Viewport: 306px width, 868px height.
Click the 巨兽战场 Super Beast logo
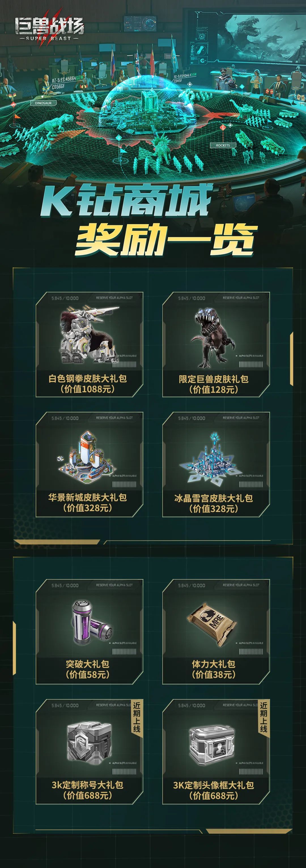click(x=49, y=29)
